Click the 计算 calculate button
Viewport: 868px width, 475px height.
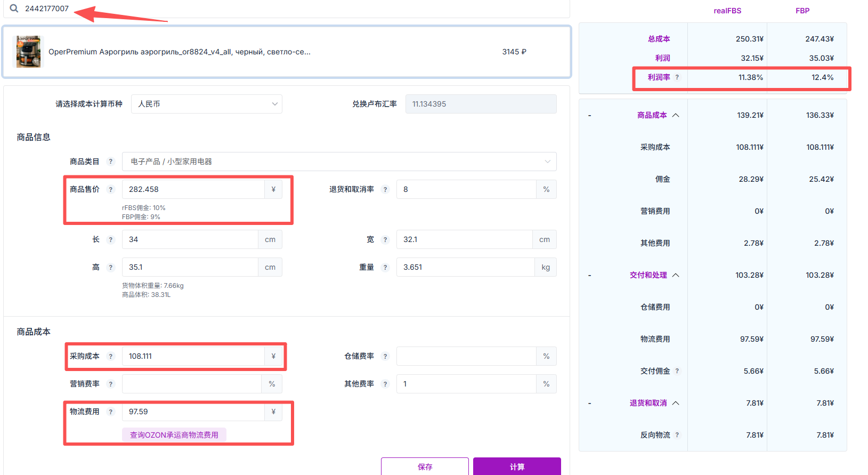(x=517, y=466)
